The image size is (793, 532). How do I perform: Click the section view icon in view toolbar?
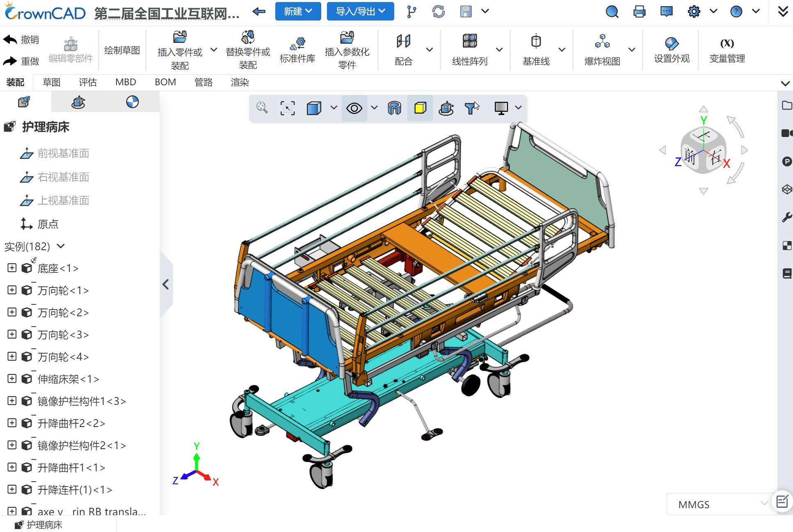(x=394, y=108)
